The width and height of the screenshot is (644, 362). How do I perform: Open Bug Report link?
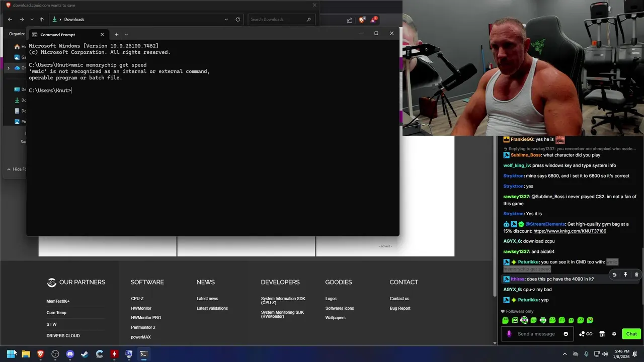click(x=400, y=308)
